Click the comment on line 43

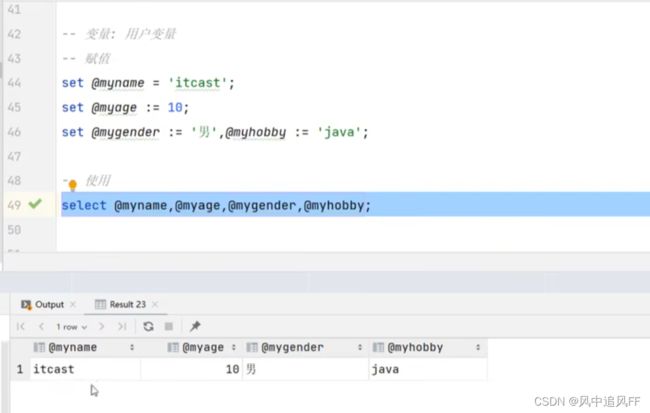tap(86, 58)
